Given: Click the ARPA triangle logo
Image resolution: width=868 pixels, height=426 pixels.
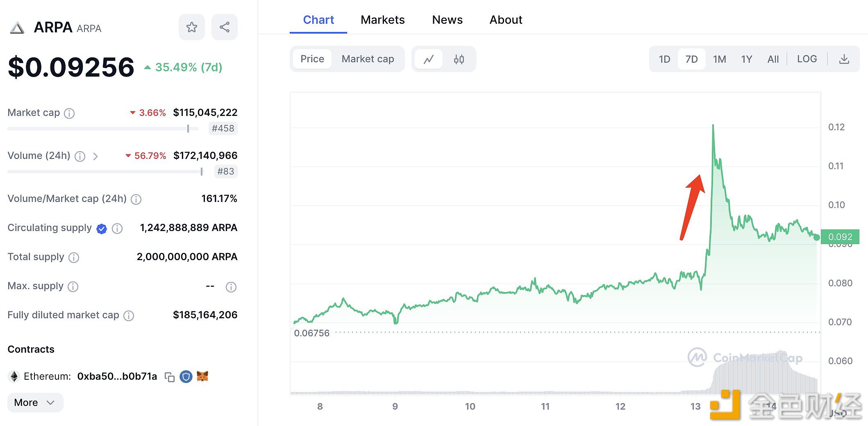Looking at the screenshot, I should 17,28.
